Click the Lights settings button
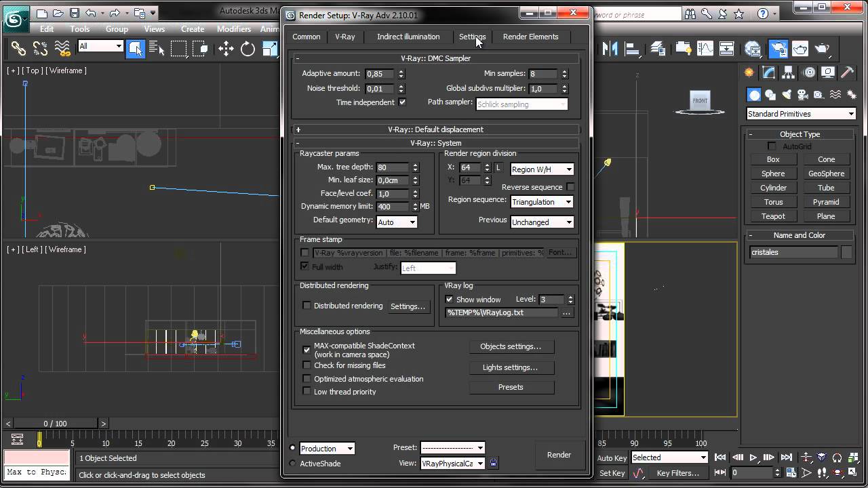This screenshot has height=488, width=868. [511, 367]
